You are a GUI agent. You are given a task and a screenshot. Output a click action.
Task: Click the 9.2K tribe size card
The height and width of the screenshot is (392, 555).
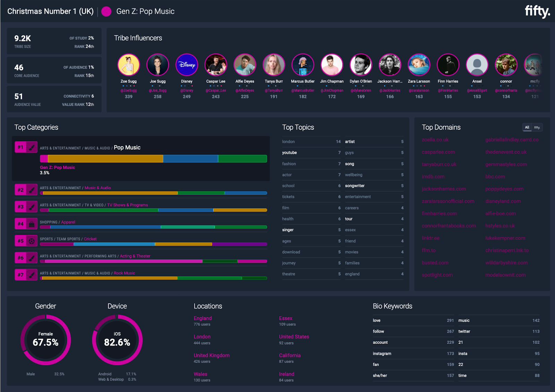tap(54, 41)
